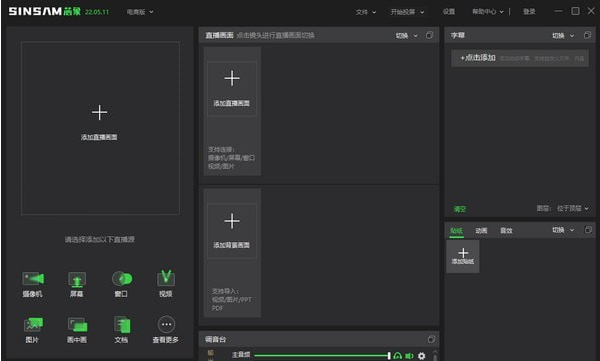
Task: Click the +点击添加 subtitle field
Action: pos(520,58)
